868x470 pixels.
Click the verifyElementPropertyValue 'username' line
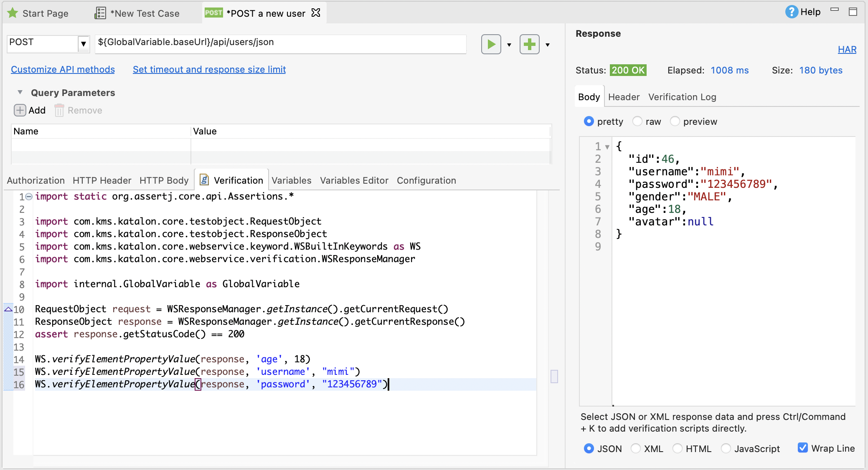198,371
